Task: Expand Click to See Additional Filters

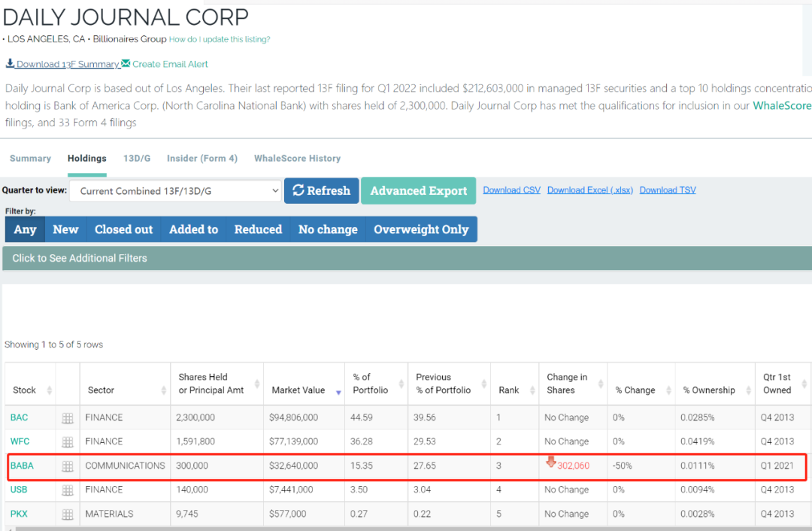Action: (x=407, y=258)
